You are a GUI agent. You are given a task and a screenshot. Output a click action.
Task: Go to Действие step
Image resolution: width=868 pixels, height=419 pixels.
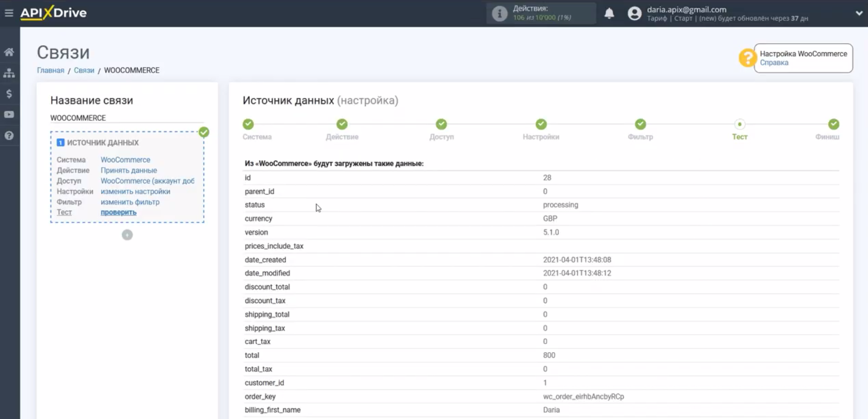point(342,124)
